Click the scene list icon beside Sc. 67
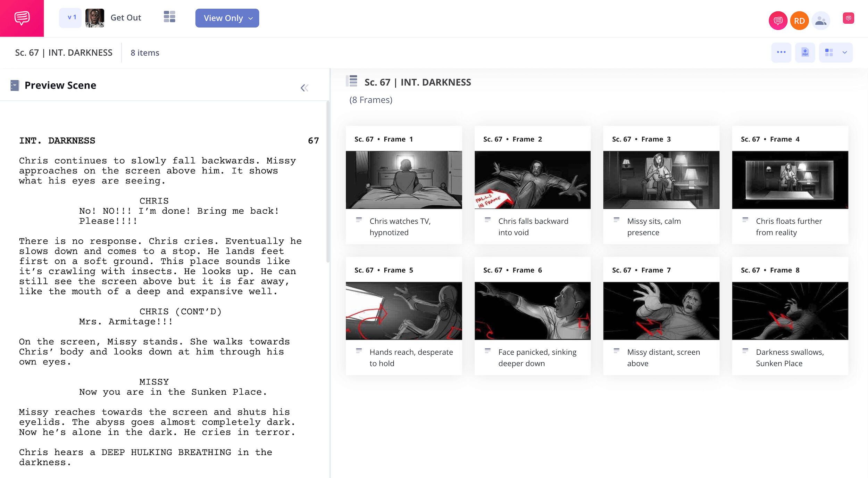Image resolution: width=868 pixels, height=478 pixels. (x=352, y=81)
